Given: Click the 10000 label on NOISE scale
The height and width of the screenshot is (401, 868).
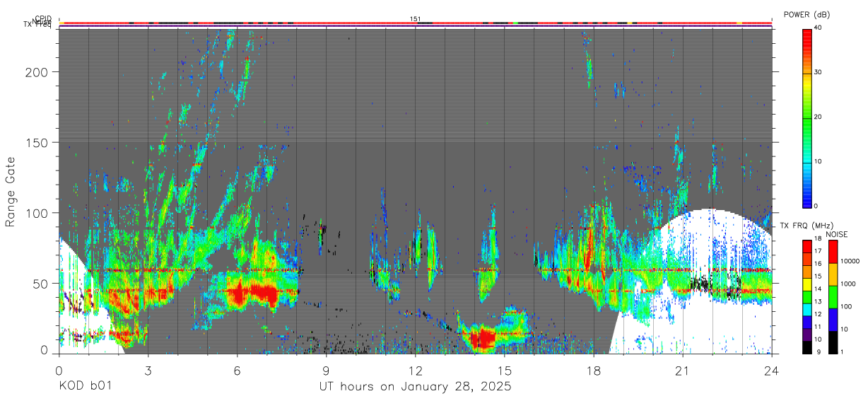Looking at the screenshot, I should point(850,261).
